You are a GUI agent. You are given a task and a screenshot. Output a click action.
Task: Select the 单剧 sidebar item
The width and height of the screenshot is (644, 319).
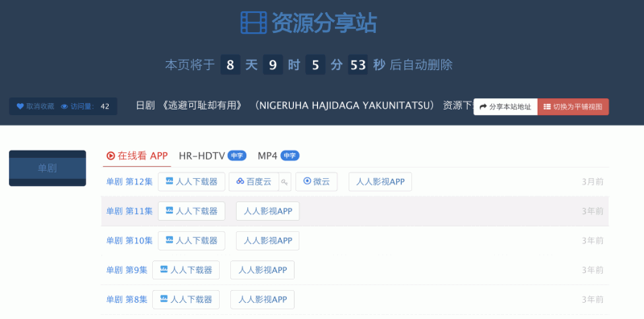pyautogui.click(x=47, y=168)
